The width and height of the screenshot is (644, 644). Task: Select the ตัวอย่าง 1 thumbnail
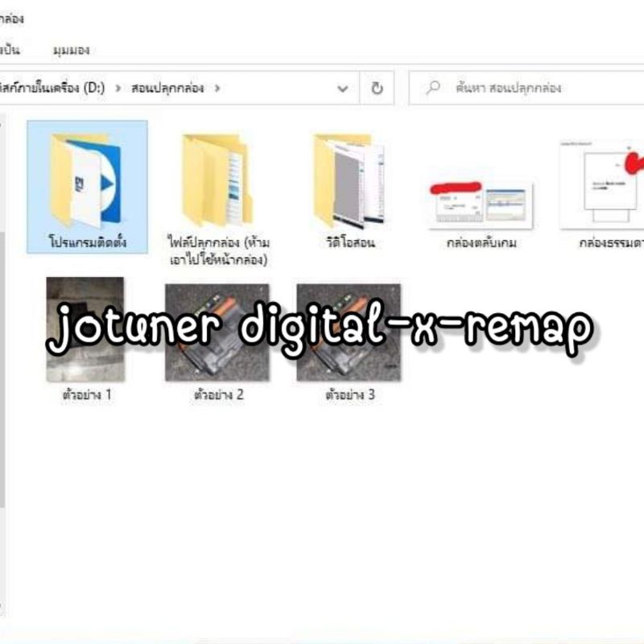pos(85,329)
